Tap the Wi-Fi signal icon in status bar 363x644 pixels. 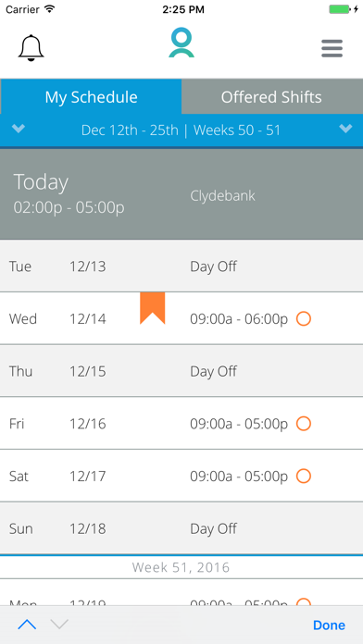pyautogui.click(x=50, y=9)
